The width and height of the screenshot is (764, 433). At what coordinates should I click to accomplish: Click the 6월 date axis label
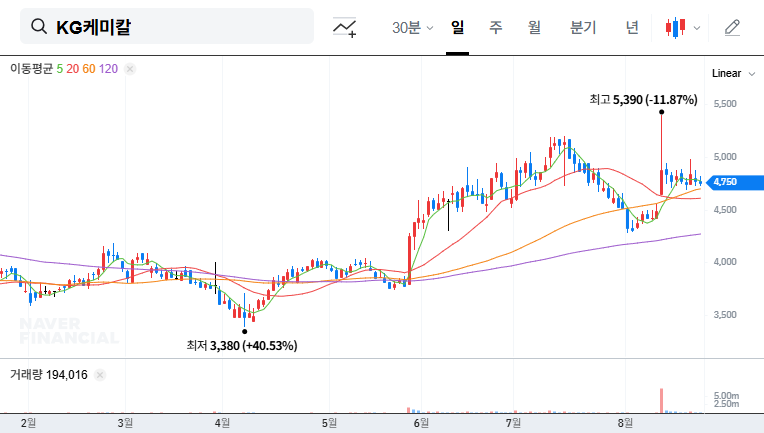coord(421,423)
